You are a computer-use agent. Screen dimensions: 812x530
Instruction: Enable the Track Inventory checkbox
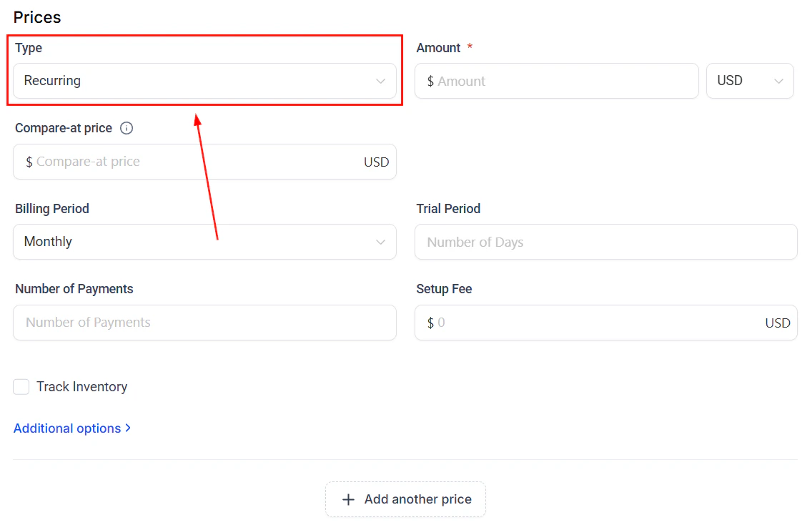tap(21, 386)
